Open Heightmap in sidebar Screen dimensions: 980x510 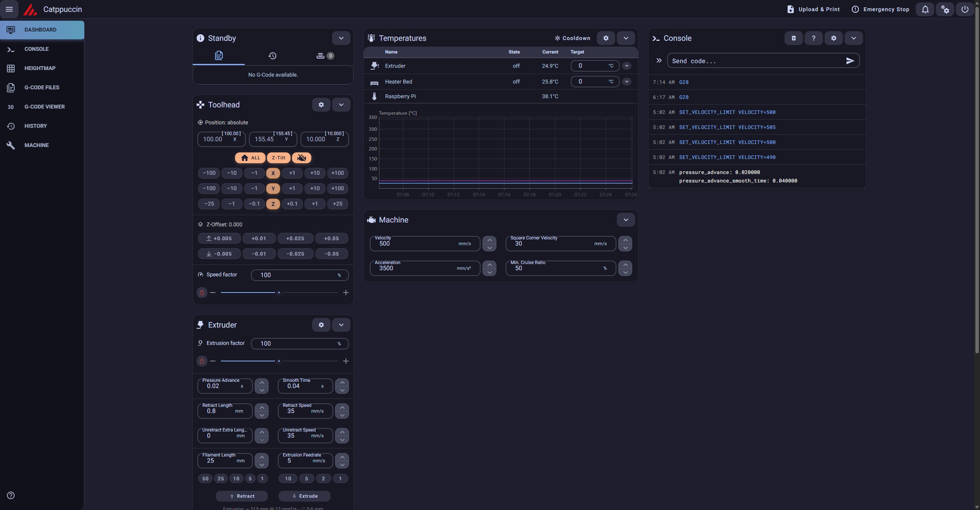(x=40, y=68)
